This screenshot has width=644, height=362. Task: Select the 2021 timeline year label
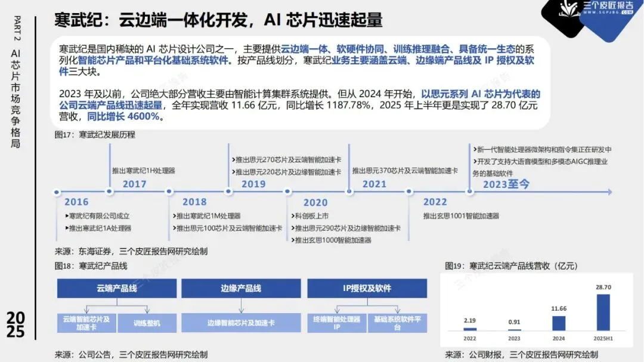click(x=374, y=184)
